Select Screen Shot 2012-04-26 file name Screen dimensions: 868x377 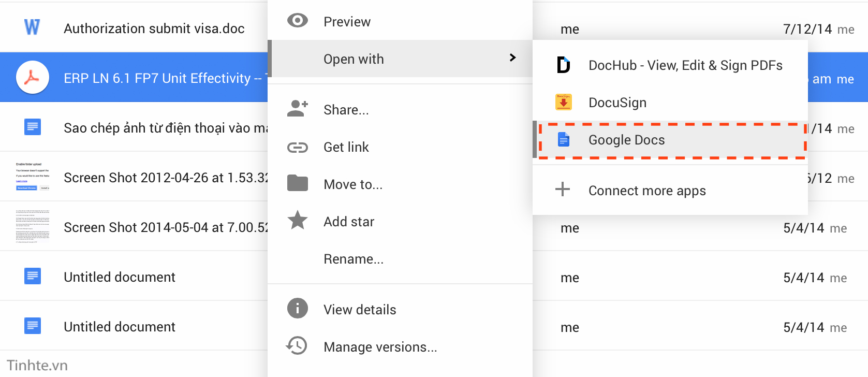[166, 178]
